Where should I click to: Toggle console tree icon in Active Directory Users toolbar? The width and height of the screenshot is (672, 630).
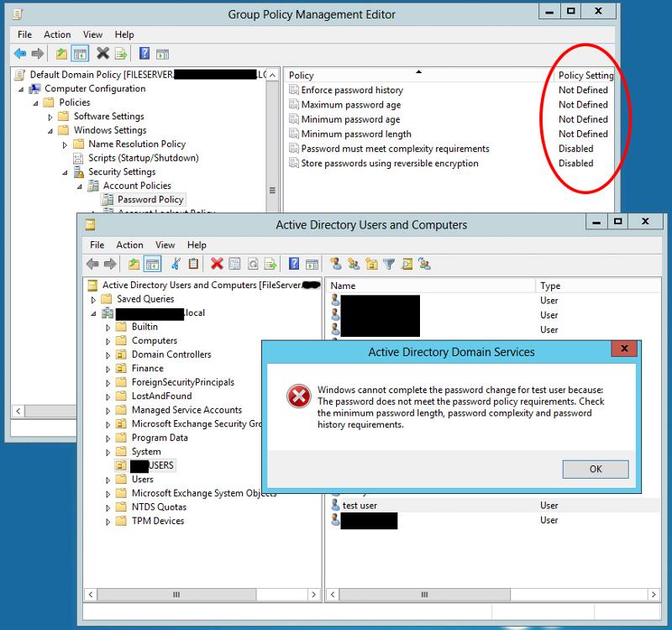point(153,264)
